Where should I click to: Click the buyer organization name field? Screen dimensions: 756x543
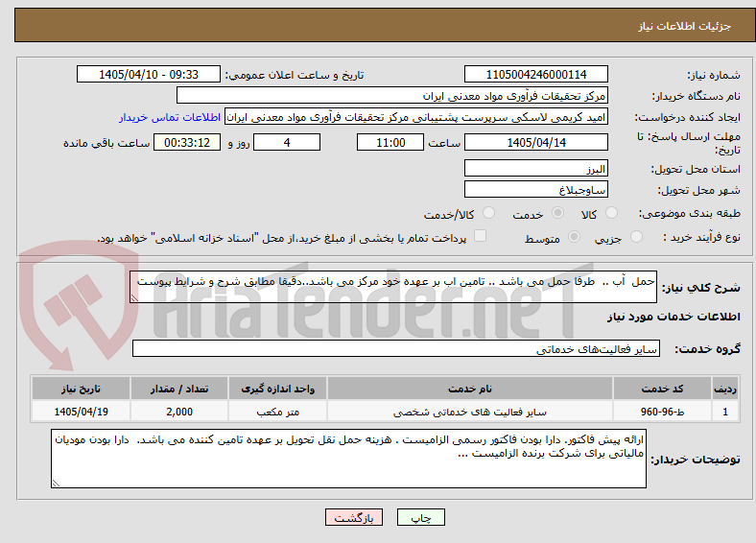(392, 96)
